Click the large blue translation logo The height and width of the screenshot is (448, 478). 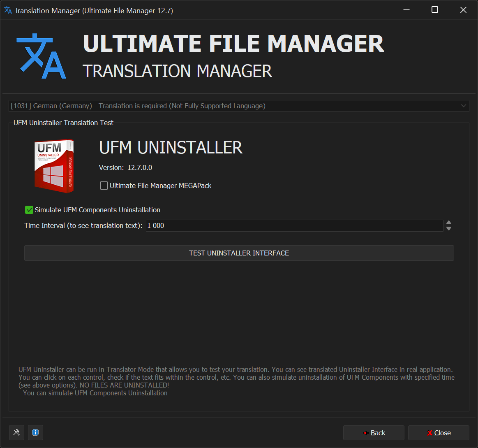point(41,56)
